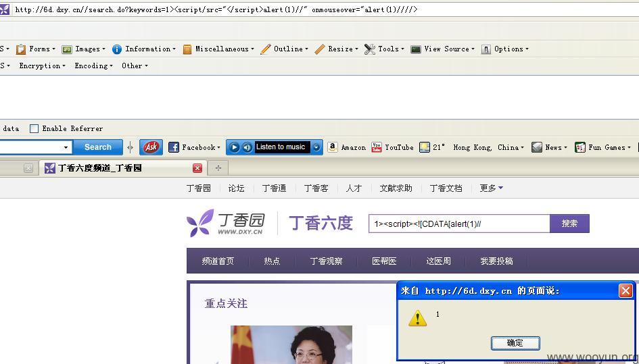
Task: Click the blue Search toolbar button
Action: coord(98,147)
